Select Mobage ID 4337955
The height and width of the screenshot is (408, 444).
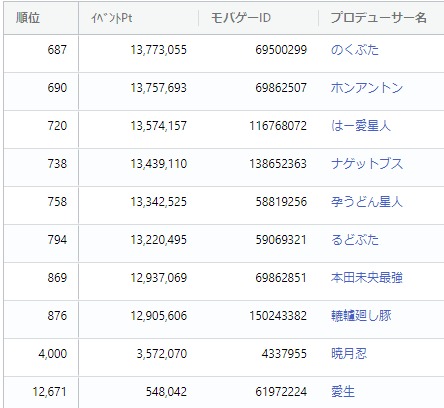tap(284, 354)
